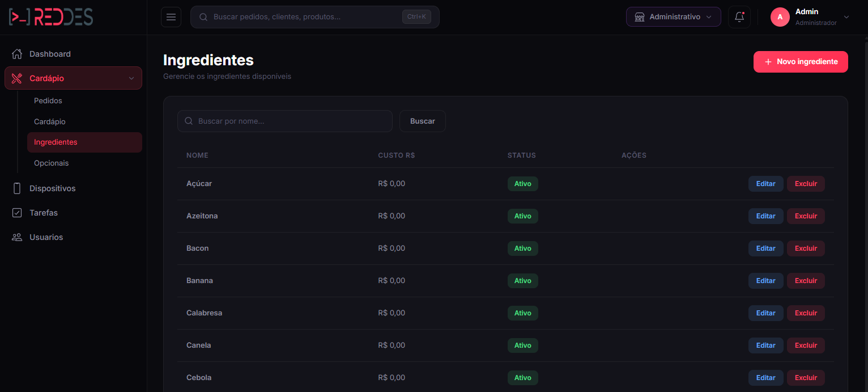Click the Admin avatar circle
Screen dimensions: 868x392
(x=780, y=17)
